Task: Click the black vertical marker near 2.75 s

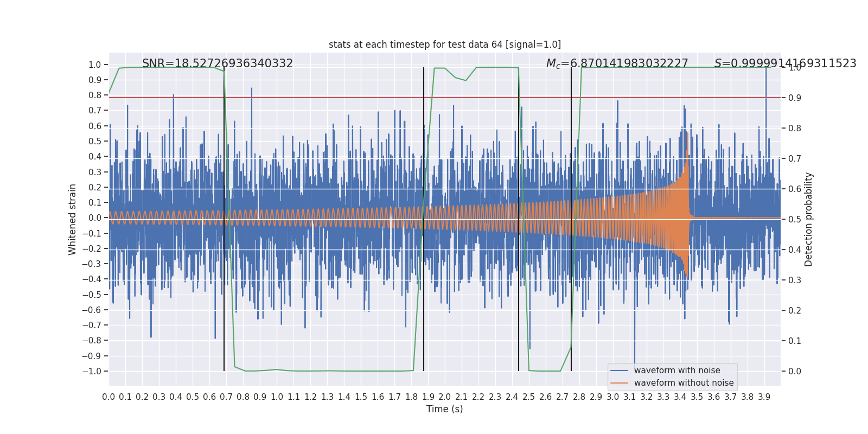Action: click(x=571, y=219)
